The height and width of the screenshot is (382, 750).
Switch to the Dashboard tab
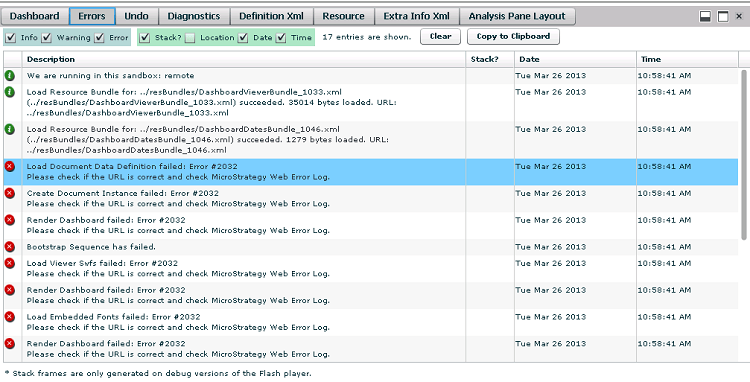pos(34,16)
